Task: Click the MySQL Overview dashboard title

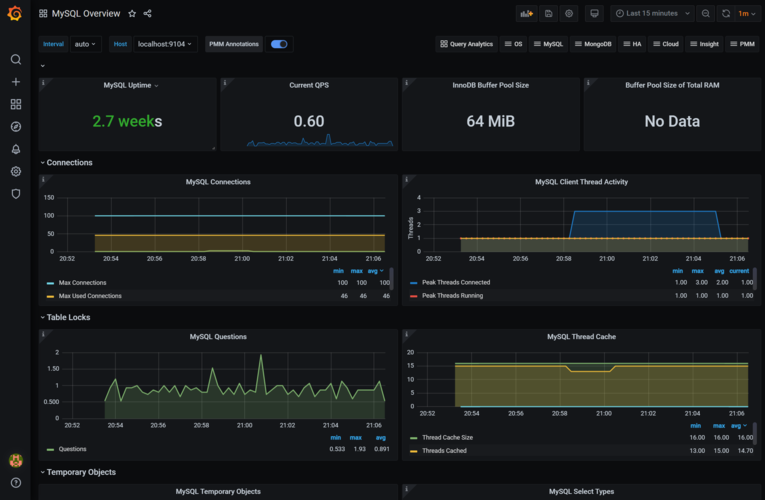Action: pyautogui.click(x=86, y=14)
